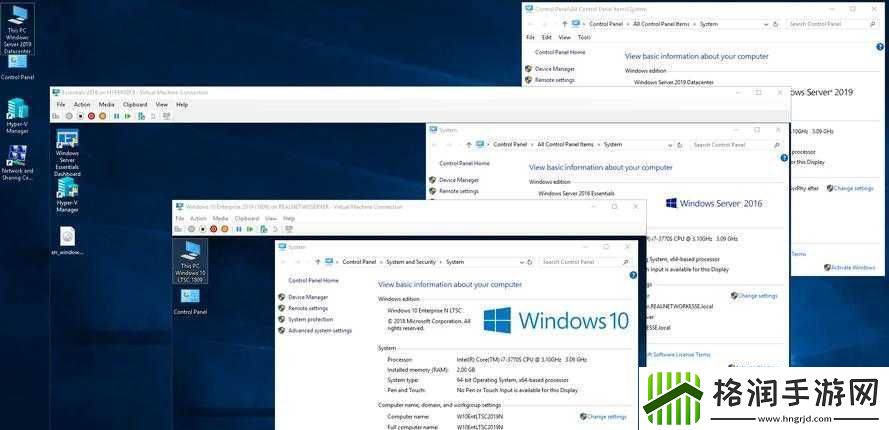Open the Media menu in Windows 10 VM window
Screen dimensions: 889x430
coord(221,218)
